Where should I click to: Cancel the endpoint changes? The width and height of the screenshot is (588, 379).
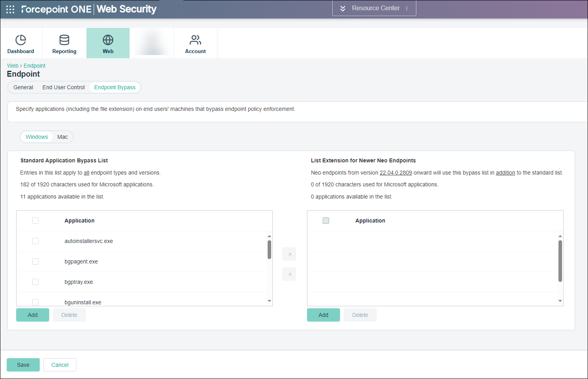(x=60, y=365)
